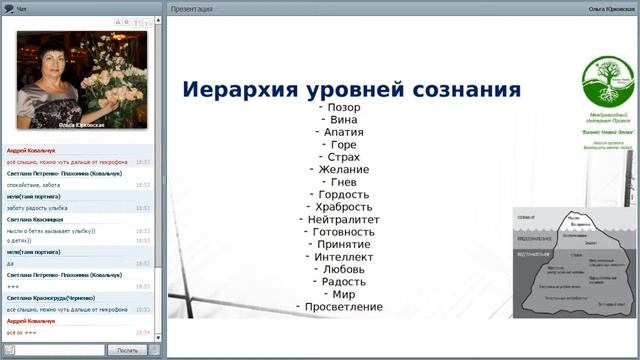Click the chat vertical scrollbar thumb
640x360 pixels.
pos(158,147)
